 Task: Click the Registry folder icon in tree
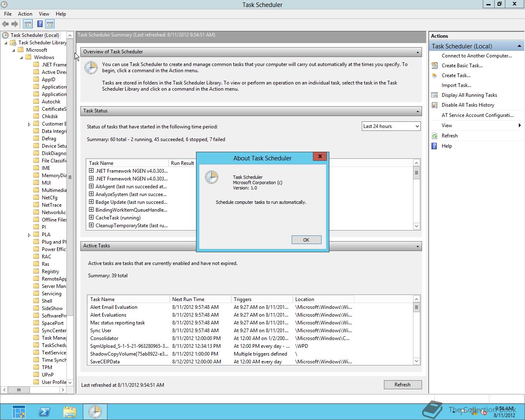coord(37,272)
